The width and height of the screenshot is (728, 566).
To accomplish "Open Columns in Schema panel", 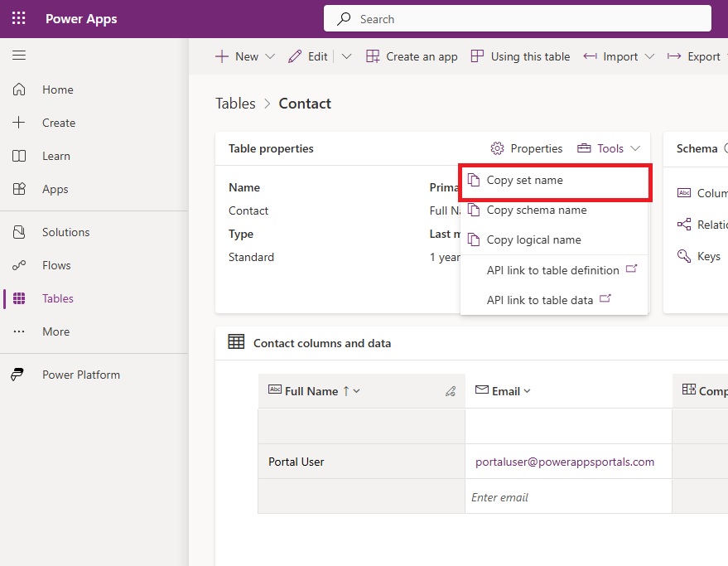I will (702, 193).
